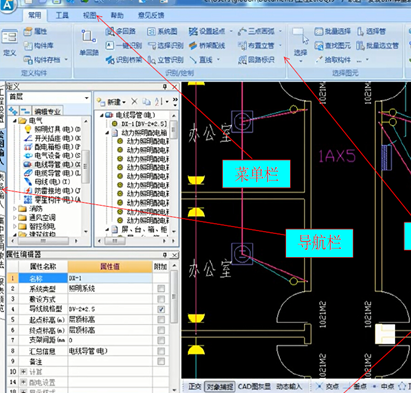Open the 帮助 ribbon tab

point(117,15)
